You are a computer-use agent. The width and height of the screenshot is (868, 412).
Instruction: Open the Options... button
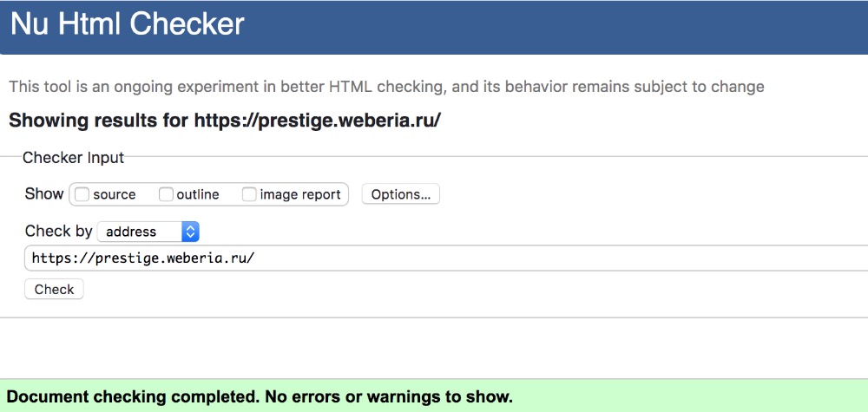click(400, 194)
